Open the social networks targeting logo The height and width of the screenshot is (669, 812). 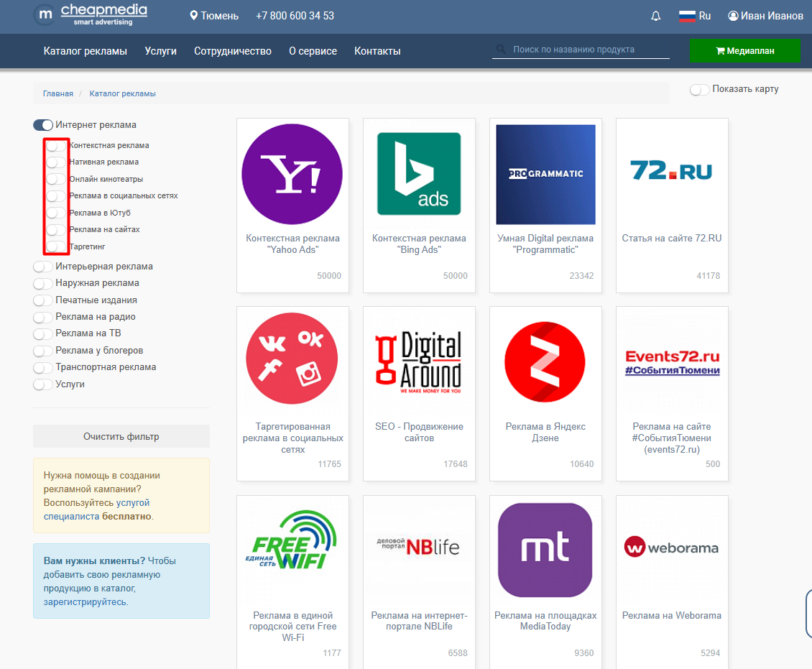(292, 359)
